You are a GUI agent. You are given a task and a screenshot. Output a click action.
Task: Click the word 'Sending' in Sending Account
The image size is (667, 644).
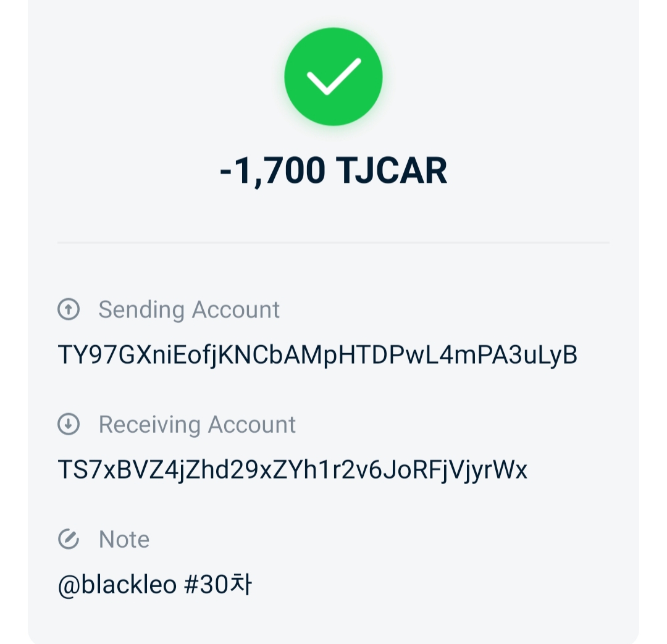tap(141, 309)
